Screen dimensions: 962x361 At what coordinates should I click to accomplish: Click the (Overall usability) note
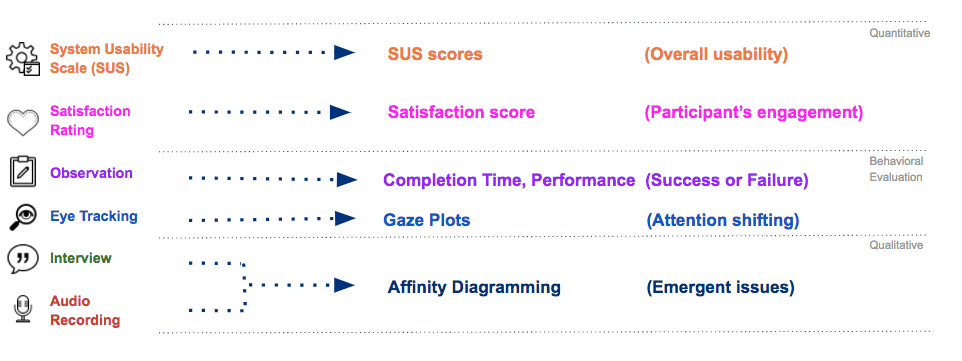coord(716,54)
